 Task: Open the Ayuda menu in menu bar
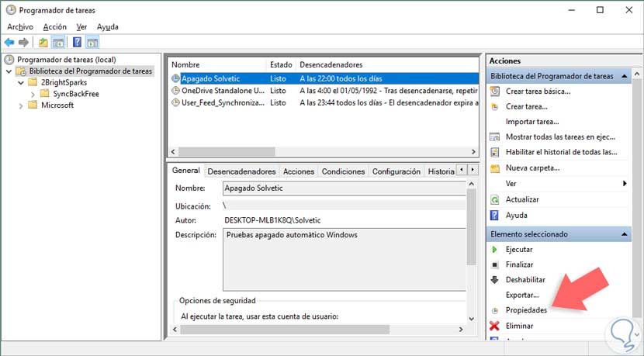(x=108, y=26)
